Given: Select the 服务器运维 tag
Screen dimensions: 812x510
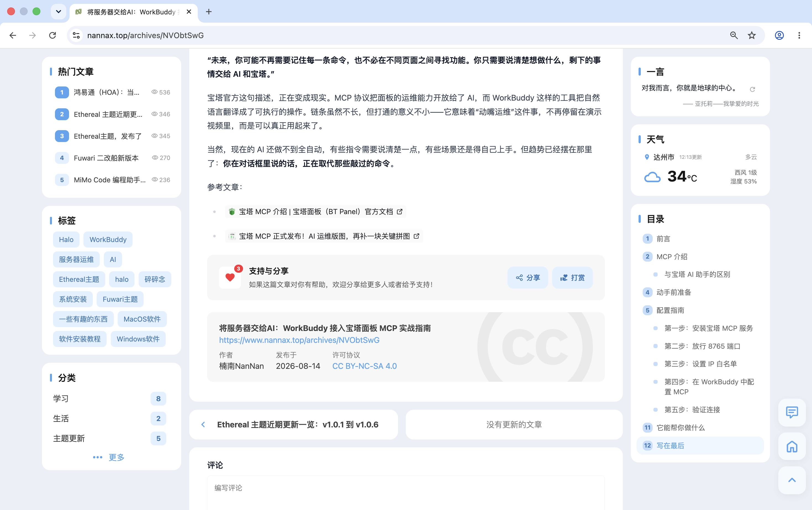Looking at the screenshot, I should pos(76,259).
